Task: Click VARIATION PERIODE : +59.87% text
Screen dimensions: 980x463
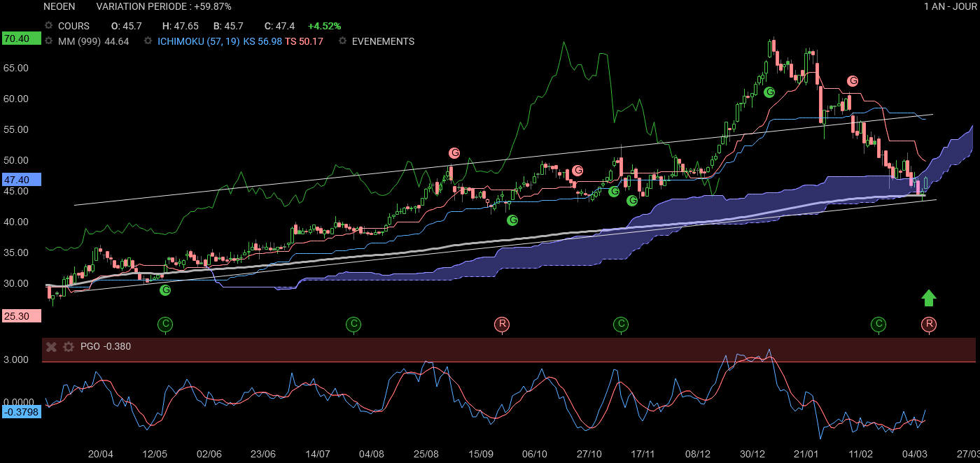Action: click(164, 6)
